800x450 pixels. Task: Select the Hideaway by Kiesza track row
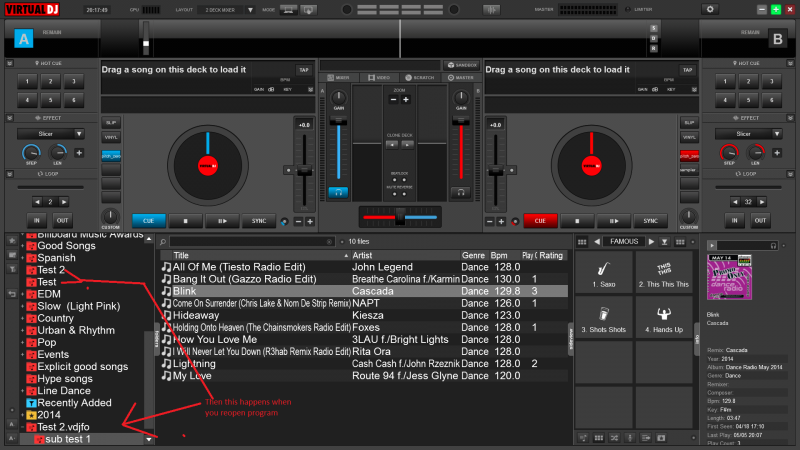364,315
